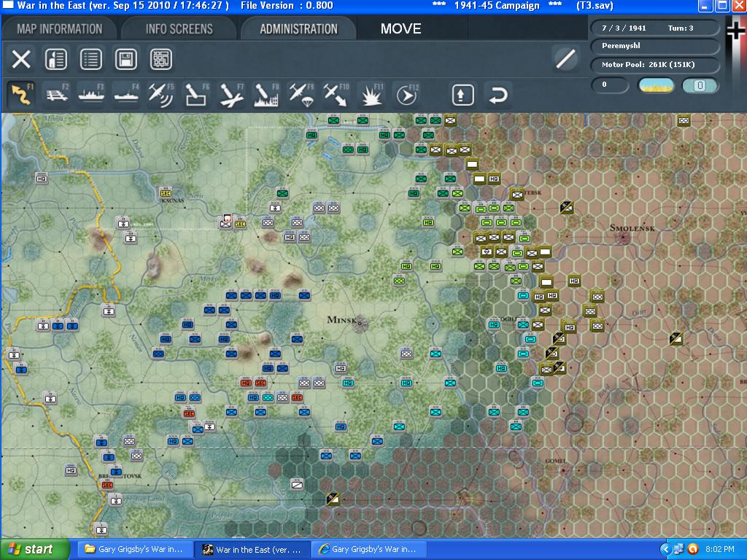Activate F9 air transport parachute icon

[x=301, y=94]
